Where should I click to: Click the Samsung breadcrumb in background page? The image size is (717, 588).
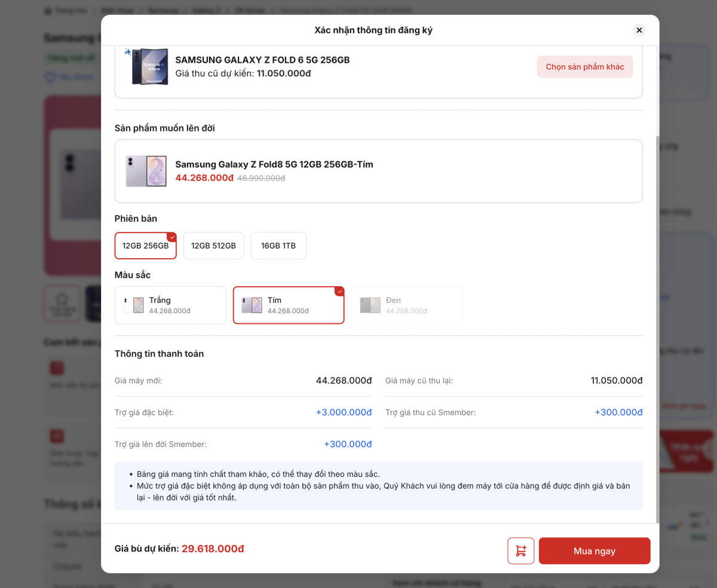[163, 11]
